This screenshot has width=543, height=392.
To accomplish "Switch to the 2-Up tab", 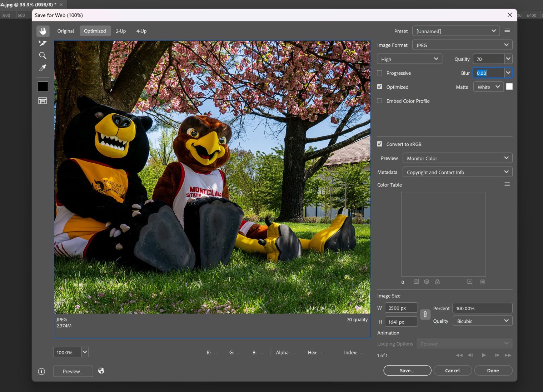I will point(121,31).
